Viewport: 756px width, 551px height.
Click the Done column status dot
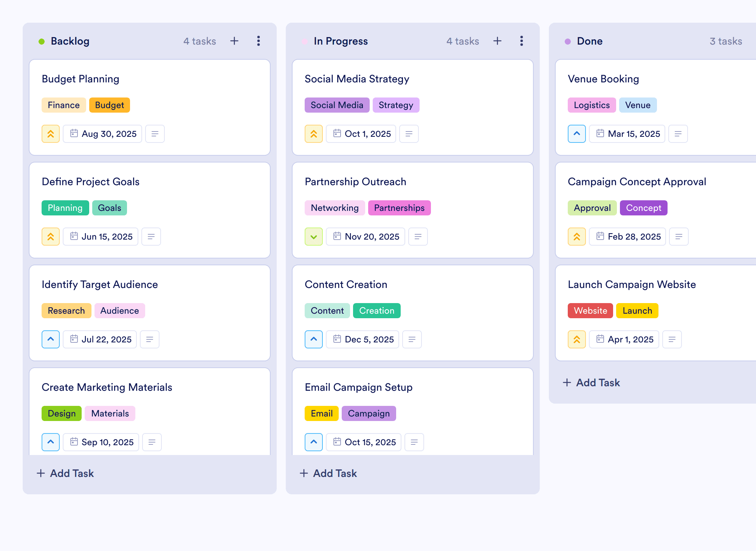[x=568, y=42]
